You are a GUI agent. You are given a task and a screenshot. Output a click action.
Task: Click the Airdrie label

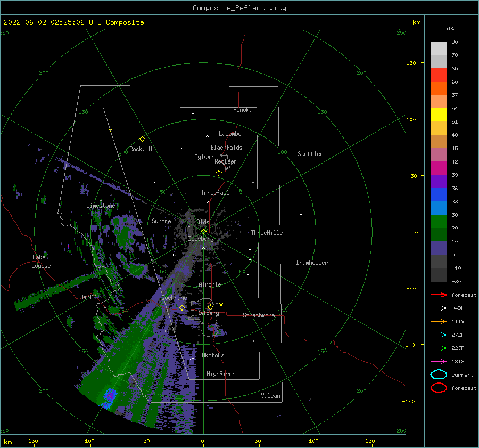click(210, 284)
